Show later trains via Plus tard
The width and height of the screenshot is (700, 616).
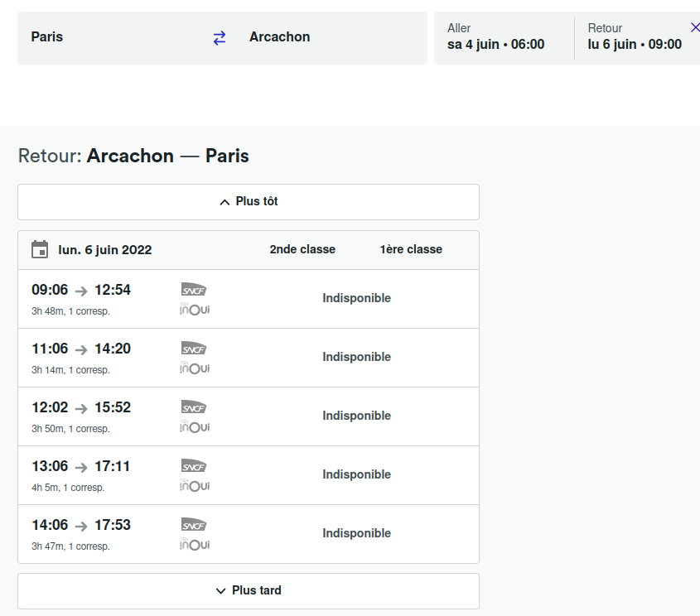(x=248, y=590)
